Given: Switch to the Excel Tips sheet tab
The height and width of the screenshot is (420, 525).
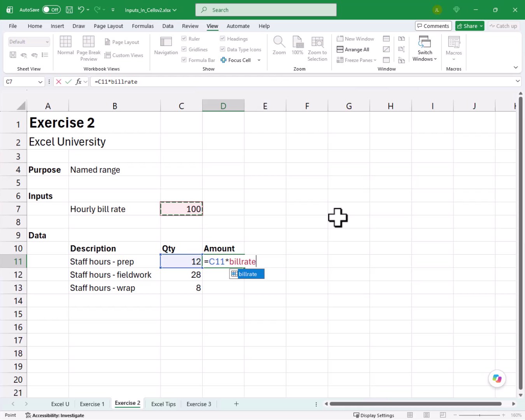Looking at the screenshot, I should click(163, 404).
